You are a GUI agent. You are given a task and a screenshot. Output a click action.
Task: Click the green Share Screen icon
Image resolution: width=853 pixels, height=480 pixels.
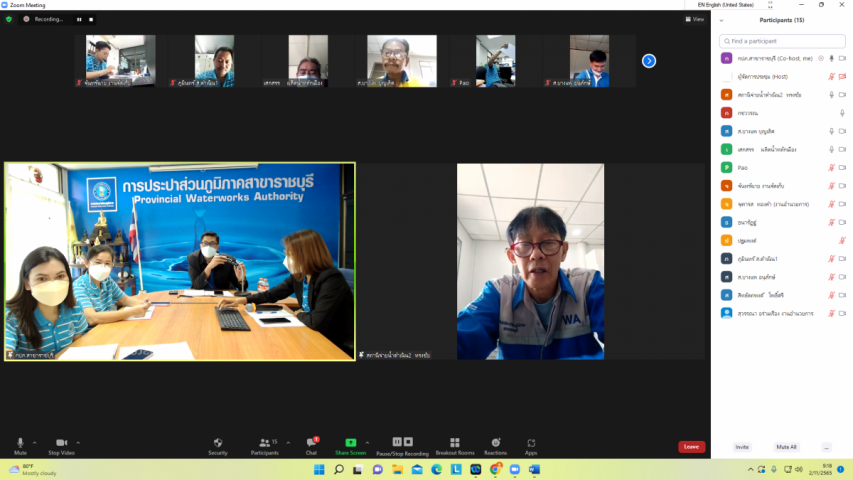click(351, 442)
